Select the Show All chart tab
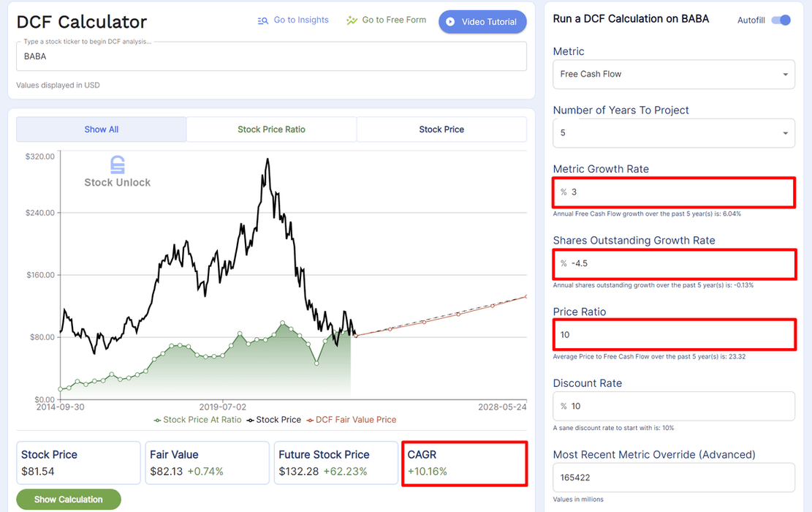The width and height of the screenshot is (812, 512). (x=101, y=129)
